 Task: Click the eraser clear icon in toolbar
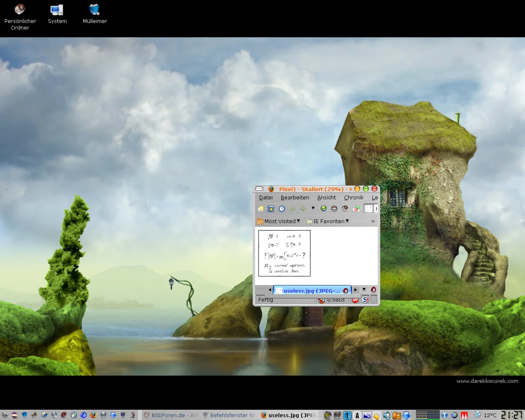tap(356, 209)
